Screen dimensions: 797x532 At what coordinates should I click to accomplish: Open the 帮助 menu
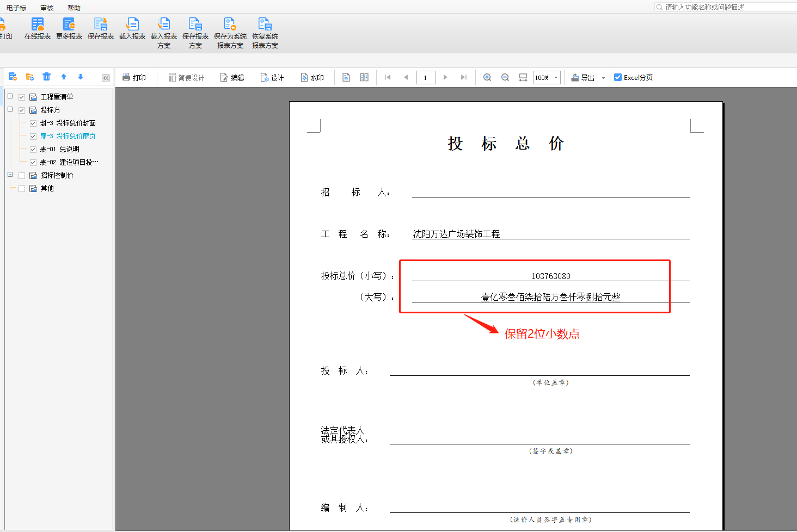(74, 8)
